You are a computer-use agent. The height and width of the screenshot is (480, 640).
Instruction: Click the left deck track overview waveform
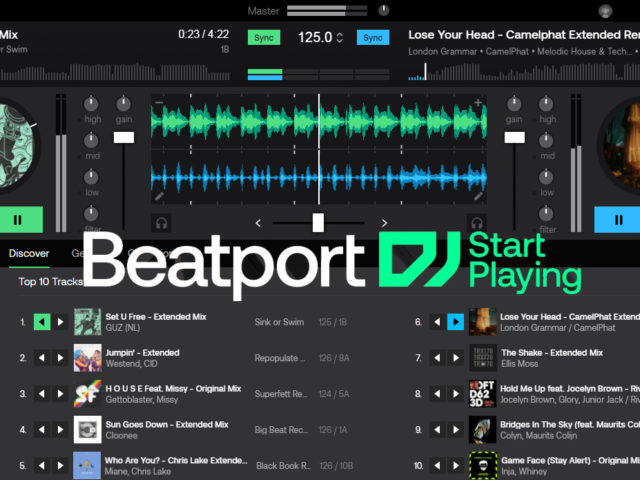115,71
